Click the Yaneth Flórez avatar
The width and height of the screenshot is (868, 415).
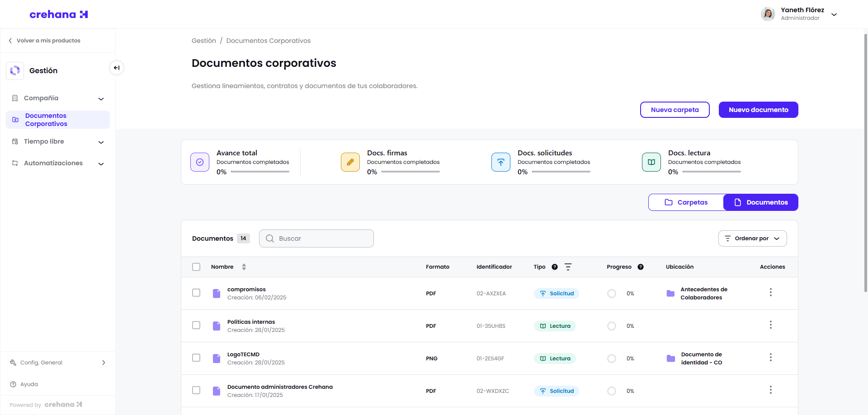tap(768, 14)
